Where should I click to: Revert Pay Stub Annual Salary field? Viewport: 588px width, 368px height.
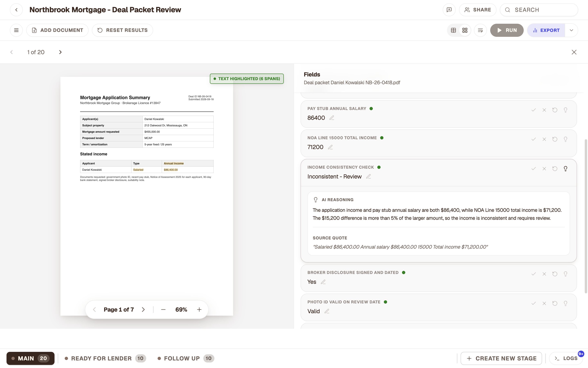(555, 110)
